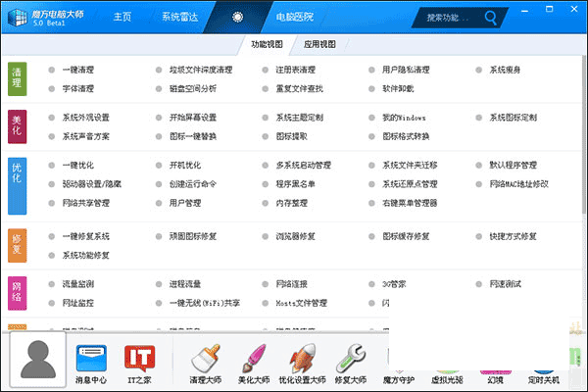Image resolution: width=588 pixels, height=392 pixels.
Task: Open 浏览器修复
Action: [296, 236]
